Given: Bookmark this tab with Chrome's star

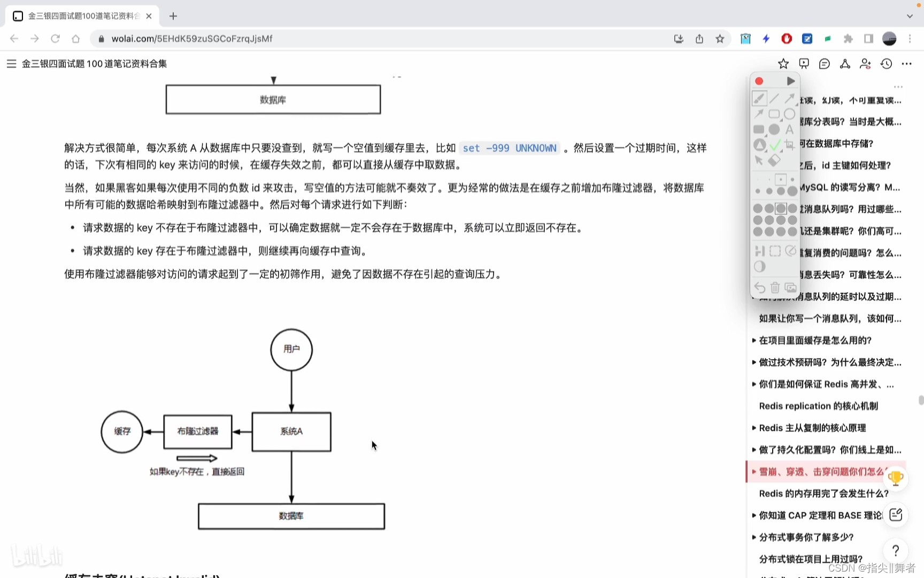Looking at the screenshot, I should 720,39.
